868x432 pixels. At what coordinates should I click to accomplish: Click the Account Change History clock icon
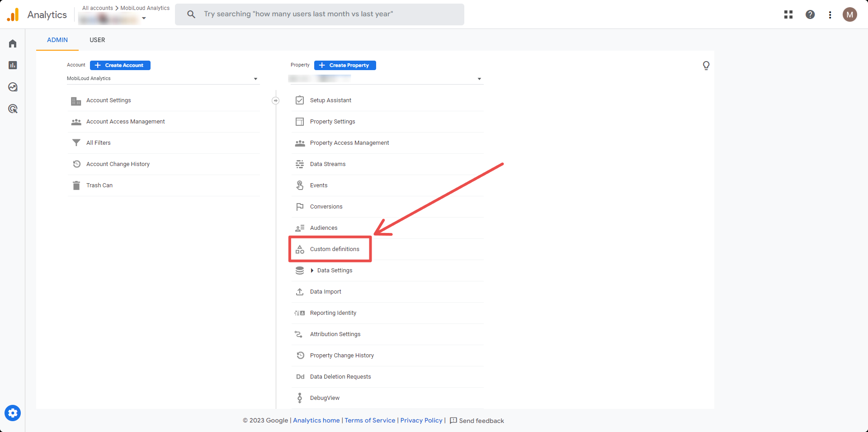[76, 164]
